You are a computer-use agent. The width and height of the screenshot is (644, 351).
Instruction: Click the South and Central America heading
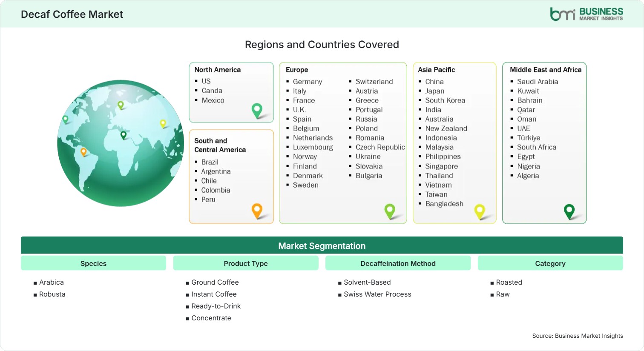220,145
